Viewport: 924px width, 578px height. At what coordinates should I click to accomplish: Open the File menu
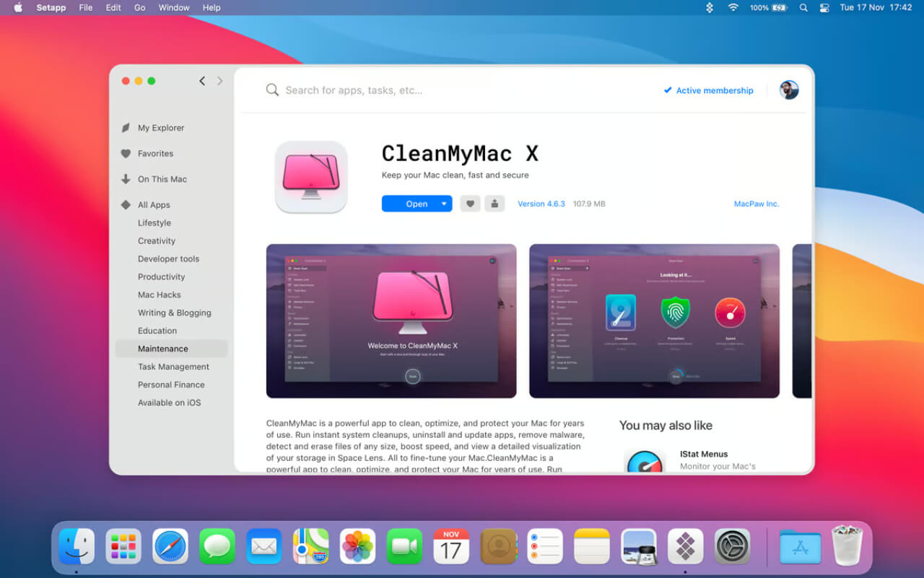(86, 8)
